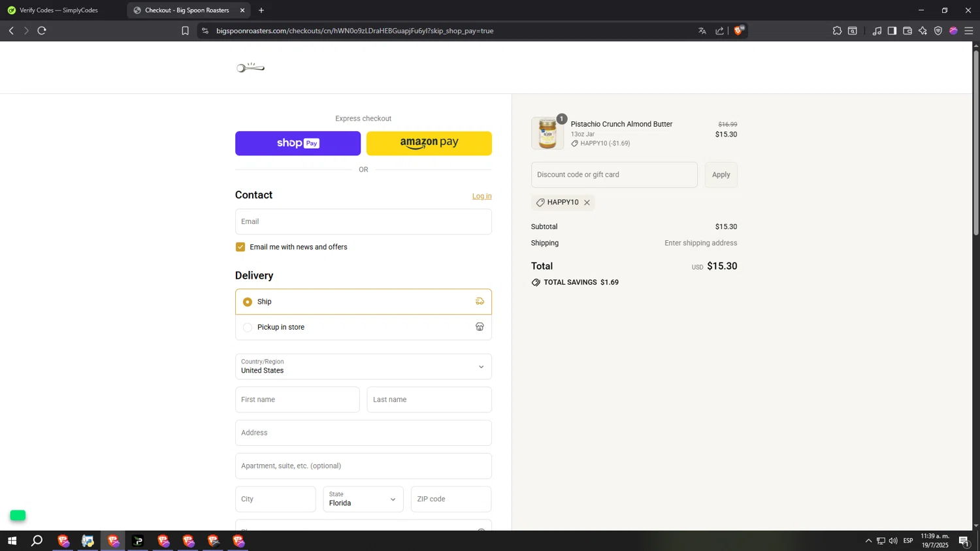Open the browser hamburger menu

pyautogui.click(x=969, y=31)
